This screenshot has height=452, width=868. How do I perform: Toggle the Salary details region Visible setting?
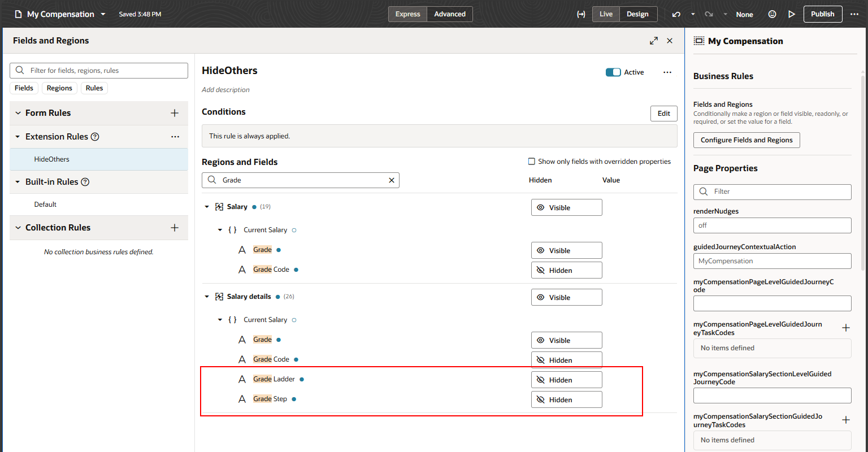[x=566, y=297]
